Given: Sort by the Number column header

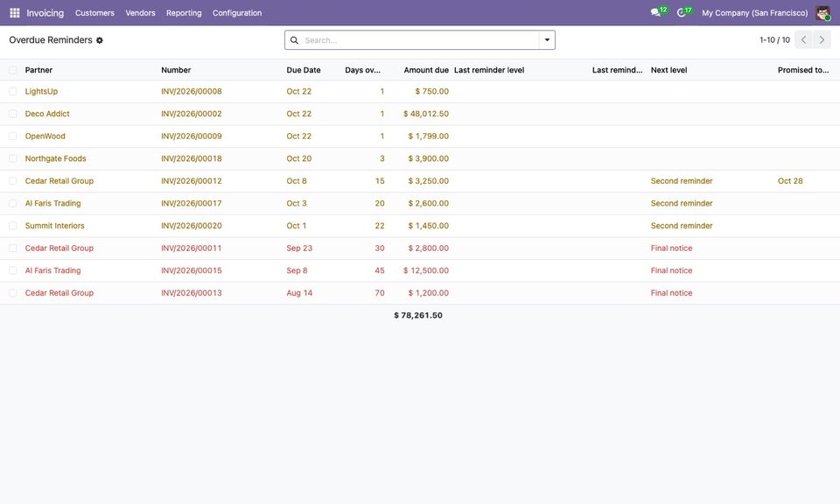Looking at the screenshot, I should [x=176, y=70].
